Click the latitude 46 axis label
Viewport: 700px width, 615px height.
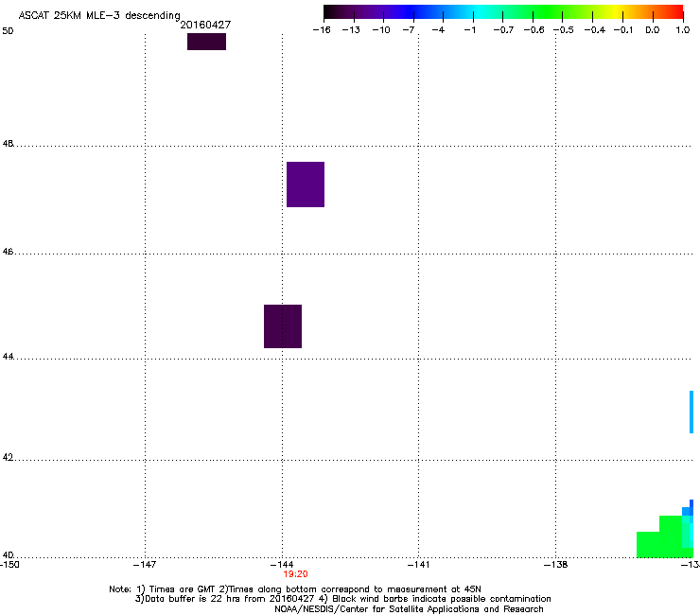pos(8,252)
